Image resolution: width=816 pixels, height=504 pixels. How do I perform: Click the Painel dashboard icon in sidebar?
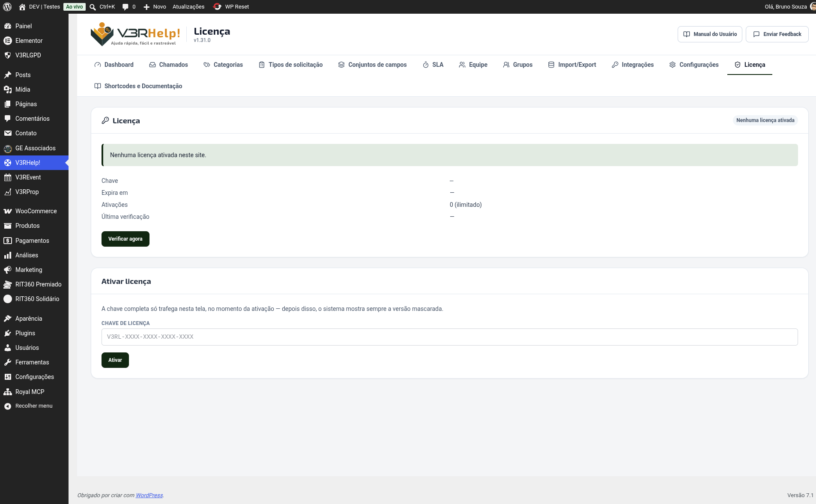click(8, 26)
